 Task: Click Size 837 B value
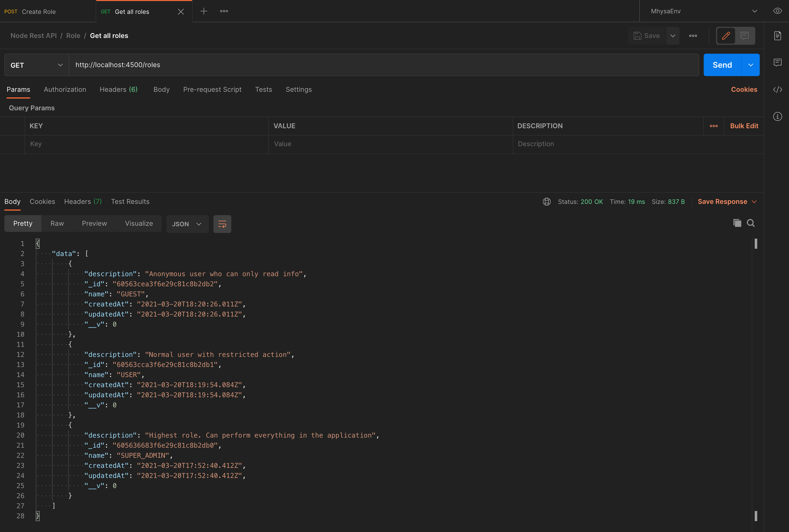click(x=676, y=202)
